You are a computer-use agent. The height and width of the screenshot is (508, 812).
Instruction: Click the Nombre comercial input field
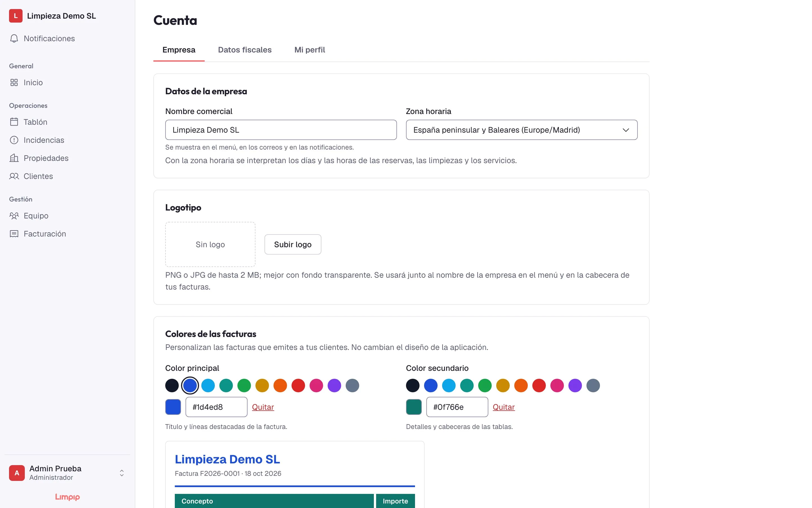[281, 130]
